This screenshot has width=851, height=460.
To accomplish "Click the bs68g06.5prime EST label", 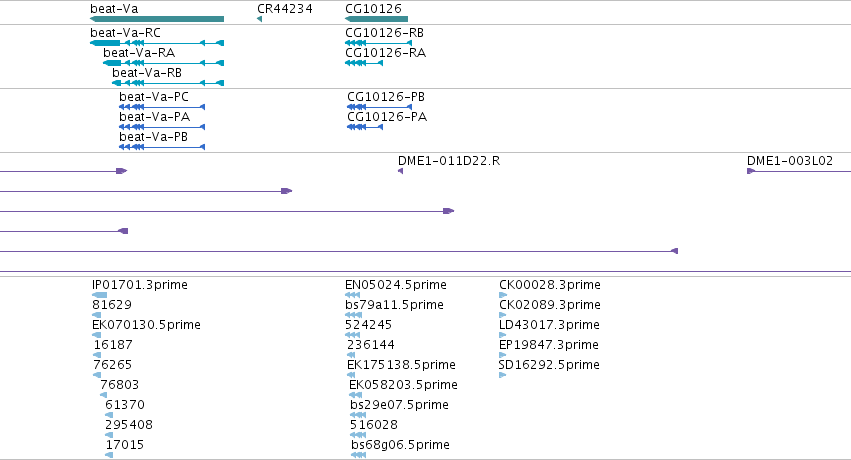I will (x=401, y=445).
